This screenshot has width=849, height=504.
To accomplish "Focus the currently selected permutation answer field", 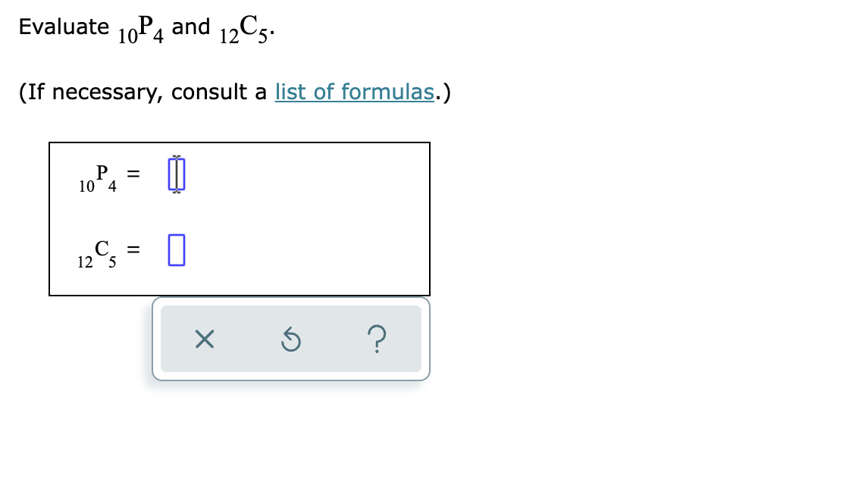I will click(176, 174).
